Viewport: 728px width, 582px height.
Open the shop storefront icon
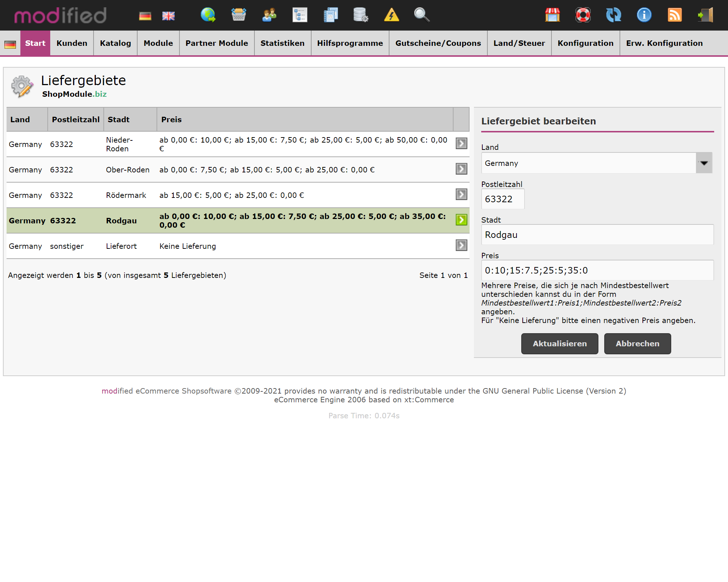552,15
